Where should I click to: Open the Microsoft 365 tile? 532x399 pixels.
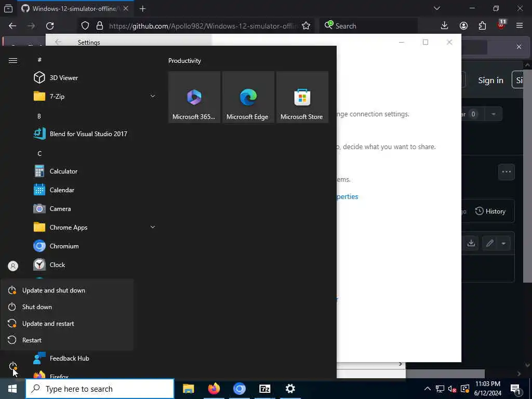pyautogui.click(x=194, y=97)
